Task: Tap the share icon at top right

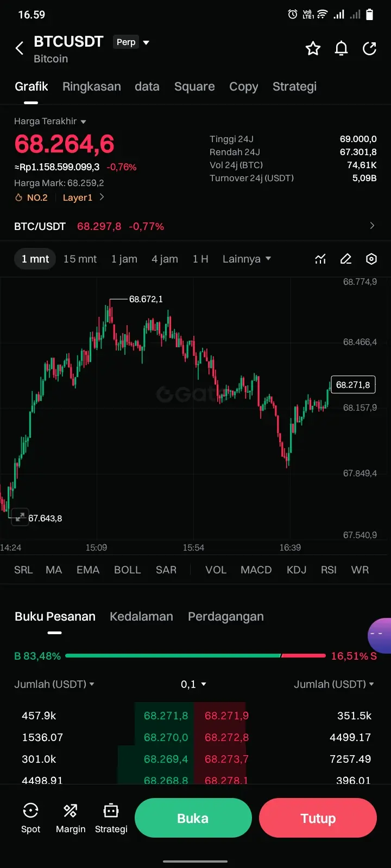Action: pos(370,49)
